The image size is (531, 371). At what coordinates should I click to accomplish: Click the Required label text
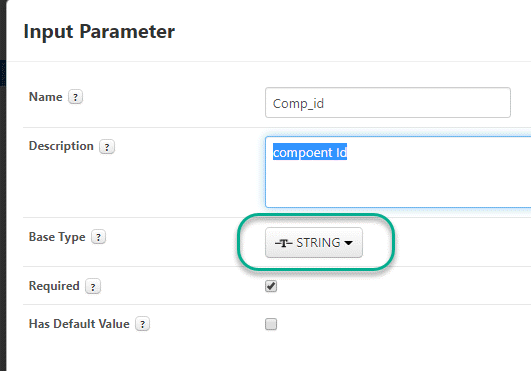(54, 286)
